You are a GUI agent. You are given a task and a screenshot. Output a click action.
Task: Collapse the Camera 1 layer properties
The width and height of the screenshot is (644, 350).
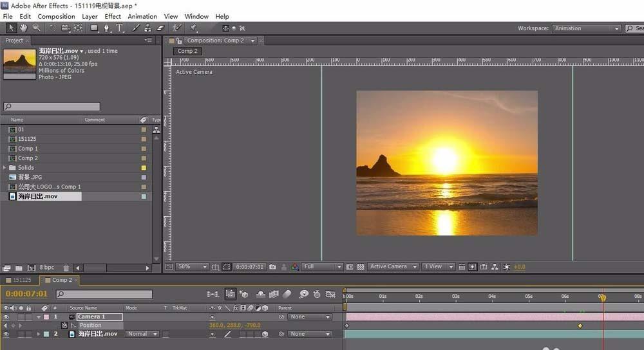pos(38,317)
